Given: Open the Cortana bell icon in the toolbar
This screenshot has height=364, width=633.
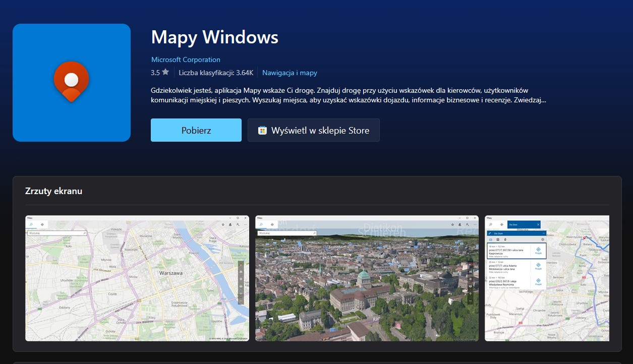Looking at the screenshot, I should [230, 224].
